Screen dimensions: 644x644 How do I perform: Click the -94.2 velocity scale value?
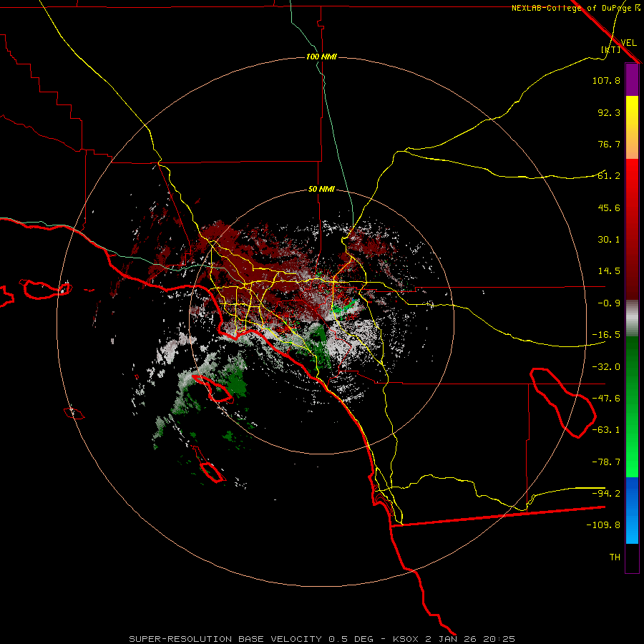(606, 493)
